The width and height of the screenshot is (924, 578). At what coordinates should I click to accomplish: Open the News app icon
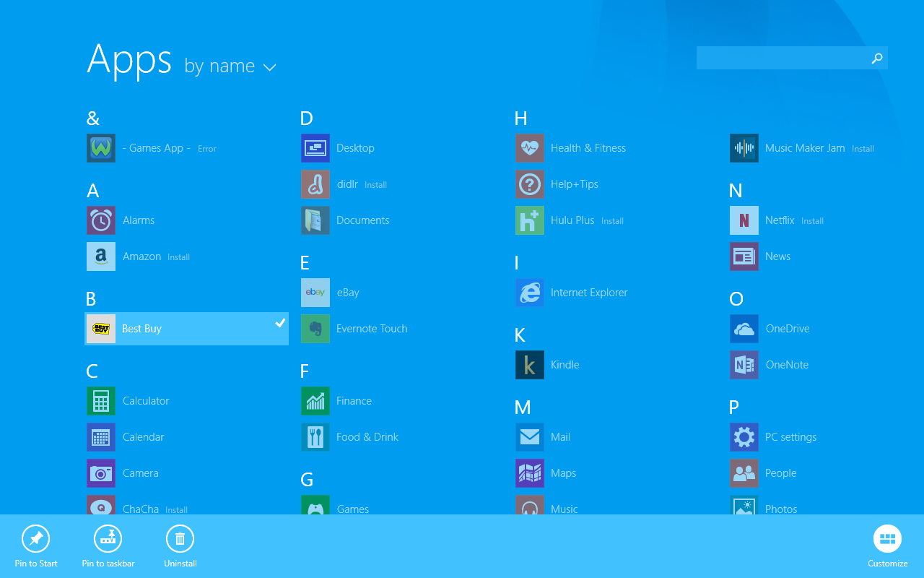coord(744,256)
